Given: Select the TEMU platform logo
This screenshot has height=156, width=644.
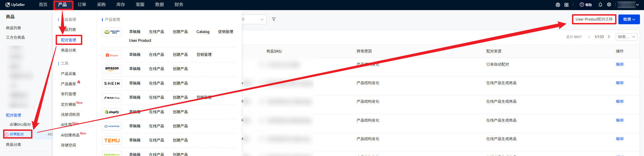Looking at the screenshot, I should tap(112, 141).
